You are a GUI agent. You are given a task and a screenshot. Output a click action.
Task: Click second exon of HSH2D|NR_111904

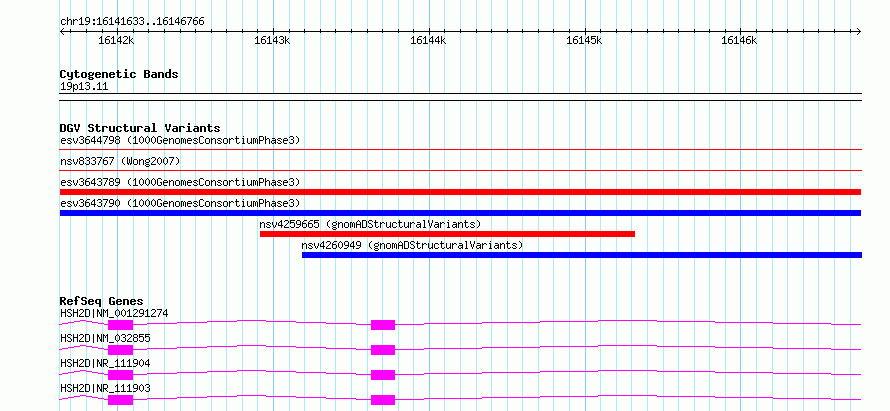(x=383, y=375)
